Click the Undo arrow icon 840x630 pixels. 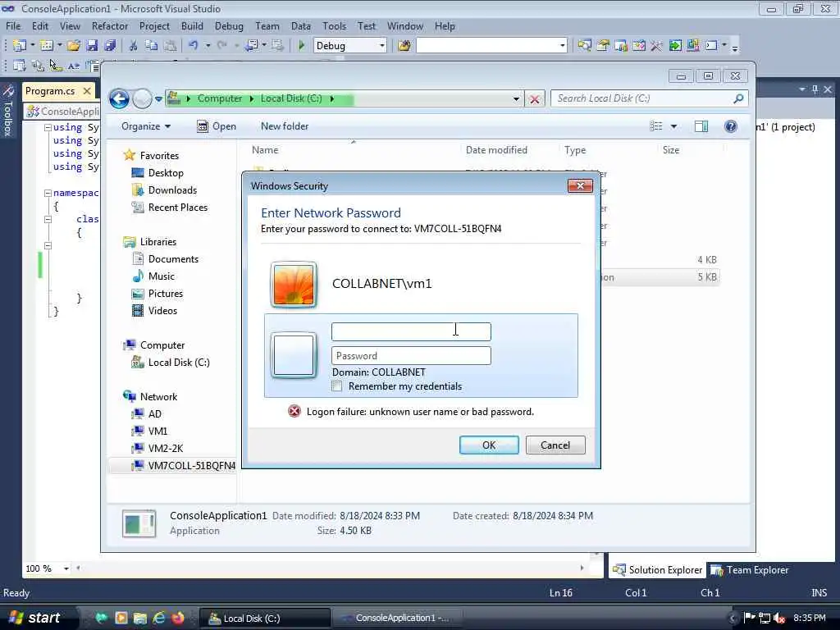tap(193, 46)
